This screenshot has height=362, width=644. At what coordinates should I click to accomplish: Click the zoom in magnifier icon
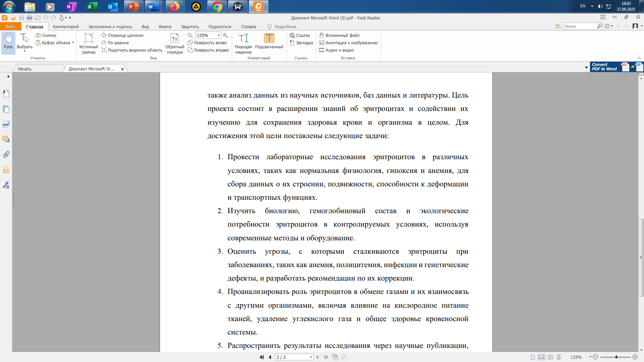[x=225, y=35]
